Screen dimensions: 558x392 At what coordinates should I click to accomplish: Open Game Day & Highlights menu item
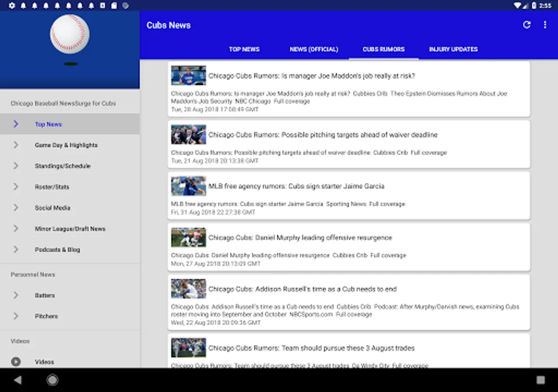70,145
